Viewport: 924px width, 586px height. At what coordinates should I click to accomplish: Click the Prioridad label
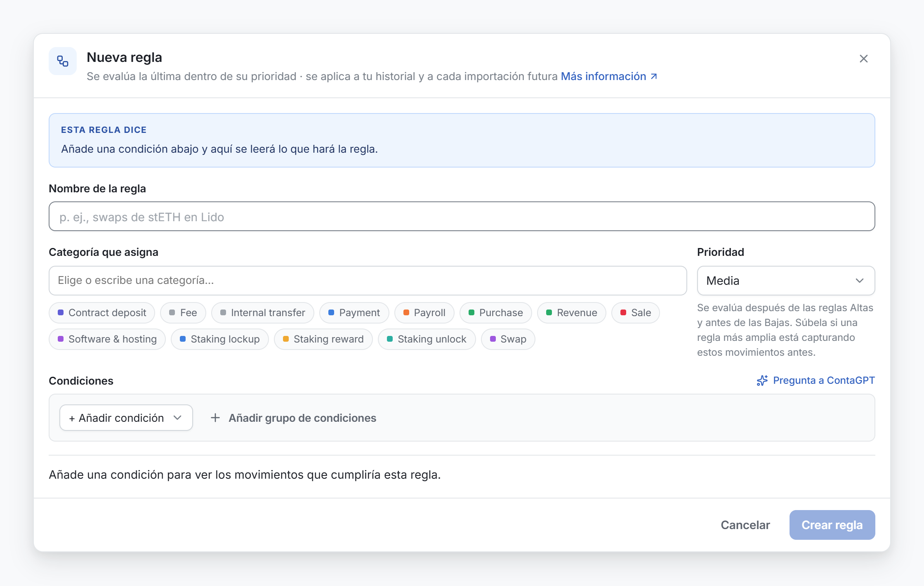[721, 252]
